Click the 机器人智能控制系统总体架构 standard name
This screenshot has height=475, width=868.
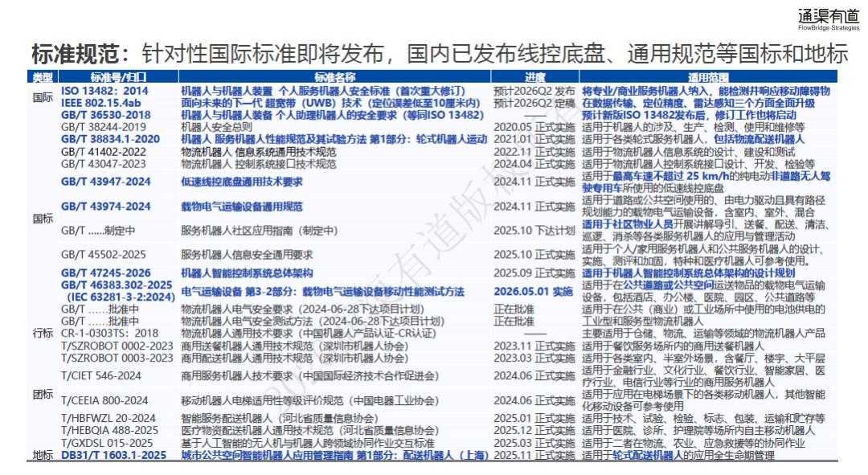(247, 273)
